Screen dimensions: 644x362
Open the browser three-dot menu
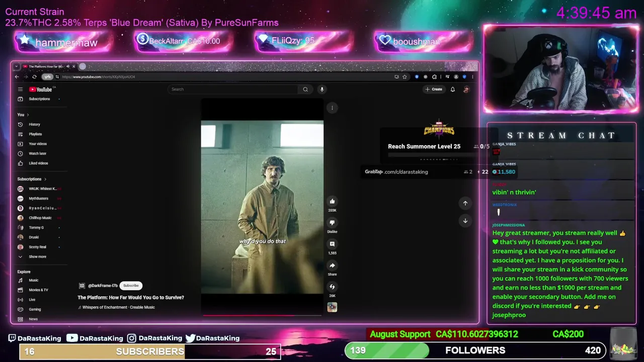tap(472, 77)
